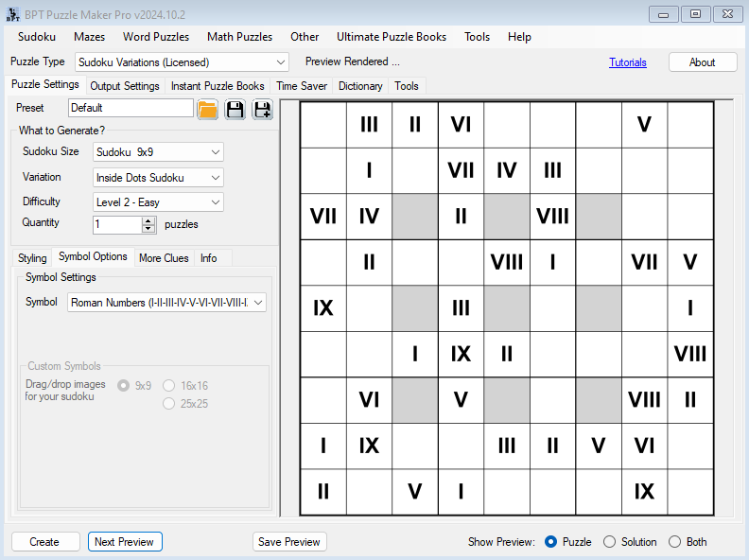Click the Next Preview button
749x560 pixels.
pos(125,542)
